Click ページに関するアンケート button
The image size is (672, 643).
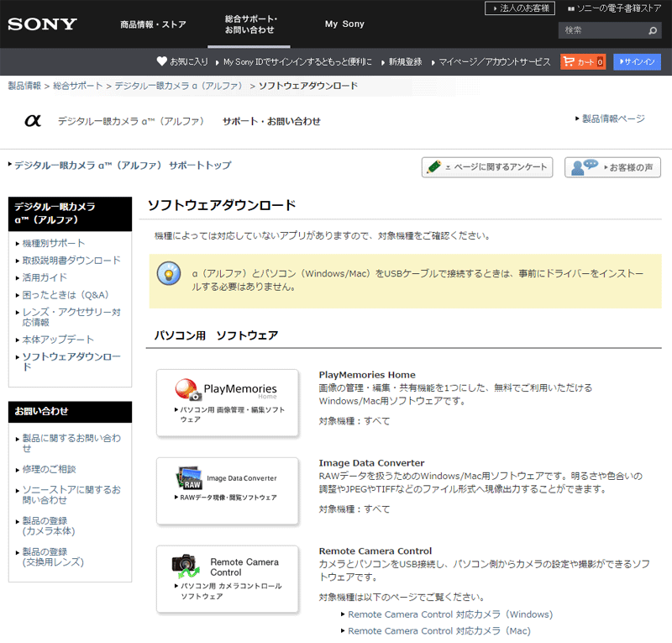pyautogui.click(x=487, y=167)
